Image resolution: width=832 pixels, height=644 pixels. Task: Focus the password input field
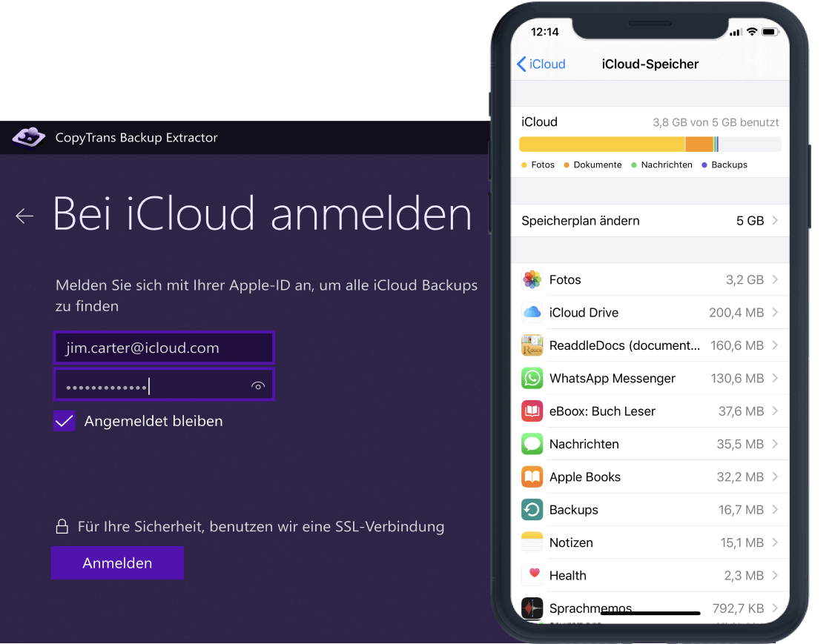[x=164, y=385]
